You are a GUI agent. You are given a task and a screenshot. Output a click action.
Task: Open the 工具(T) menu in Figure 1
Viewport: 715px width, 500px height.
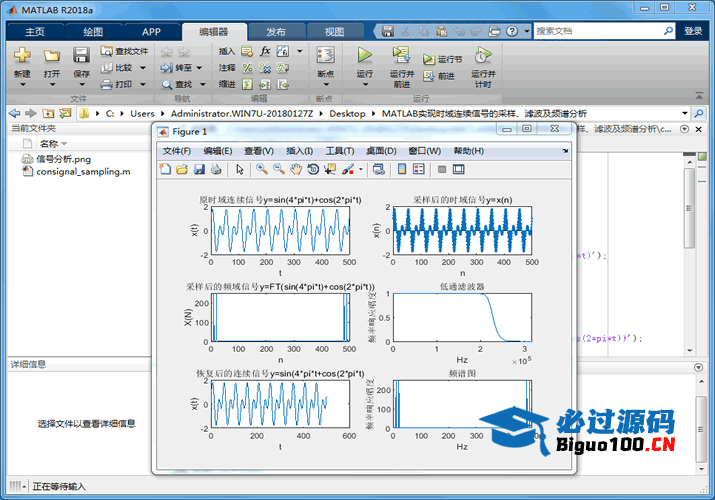click(340, 151)
